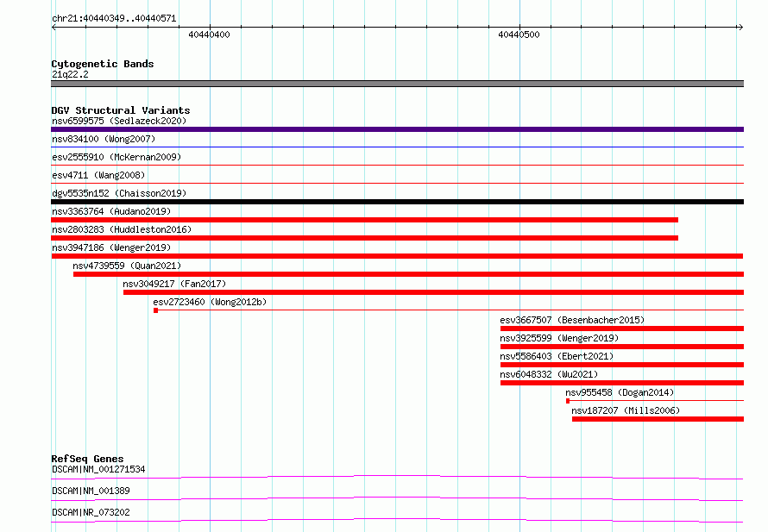Viewport: 768px width, 532px height.
Task: Click the nsv3947186 (Wenger2019) label
Action: click(111, 247)
